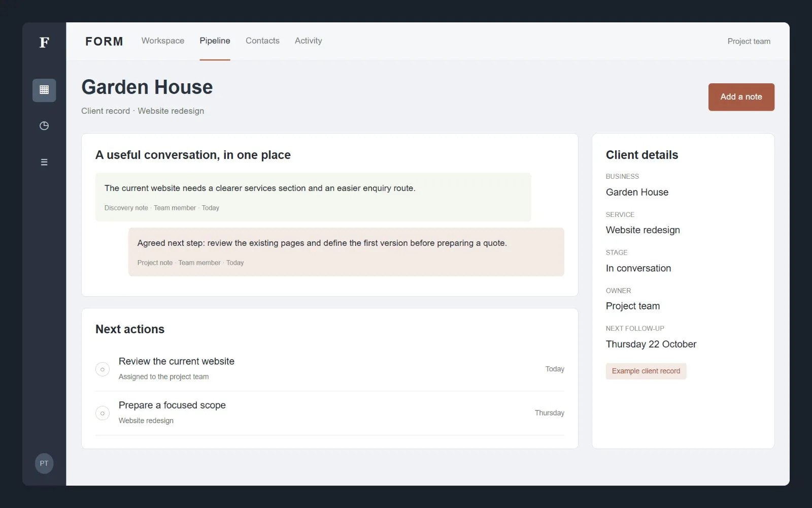Click the Example client record badge
812x508 pixels.
646,371
